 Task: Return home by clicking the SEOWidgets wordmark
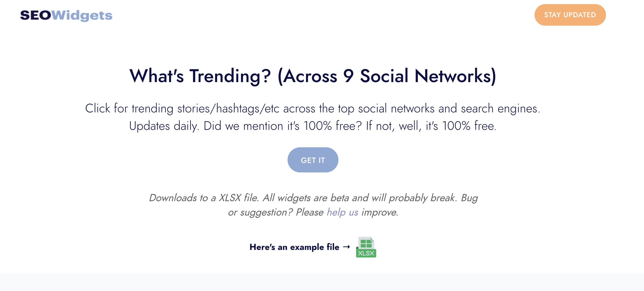(66, 15)
